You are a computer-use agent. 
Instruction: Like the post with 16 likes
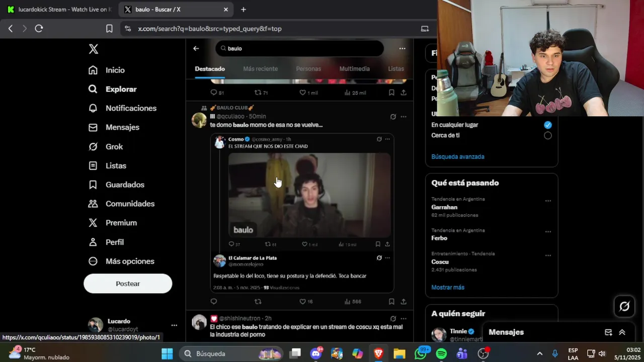pyautogui.click(x=306, y=302)
